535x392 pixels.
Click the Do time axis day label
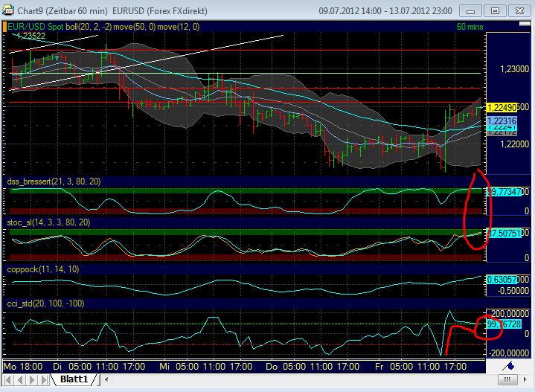tap(272, 367)
